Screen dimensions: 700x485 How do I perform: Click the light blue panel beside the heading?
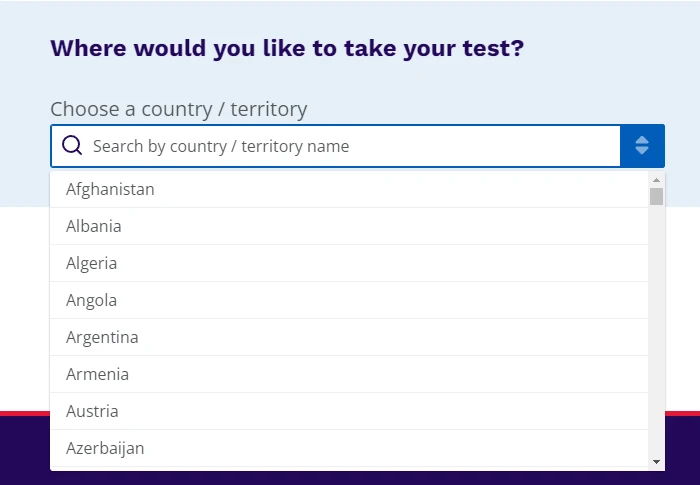point(610,60)
